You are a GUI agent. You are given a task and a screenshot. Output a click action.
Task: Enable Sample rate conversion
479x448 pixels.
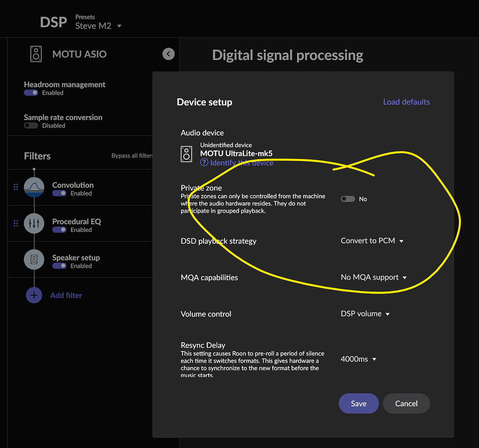click(31, 125)
